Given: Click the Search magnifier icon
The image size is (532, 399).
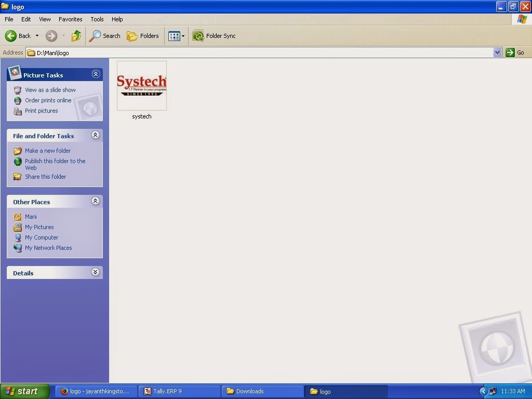Looking at the screenshot, I should [95, 36].
